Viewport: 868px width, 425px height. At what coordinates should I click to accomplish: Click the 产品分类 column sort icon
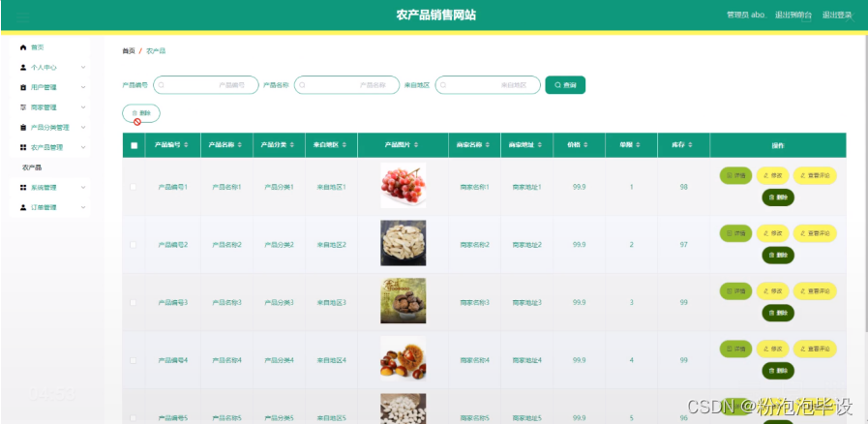point(292,145)
